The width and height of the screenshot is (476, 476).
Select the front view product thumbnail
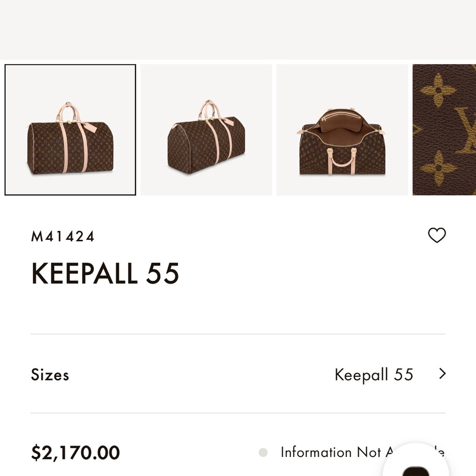70,129
